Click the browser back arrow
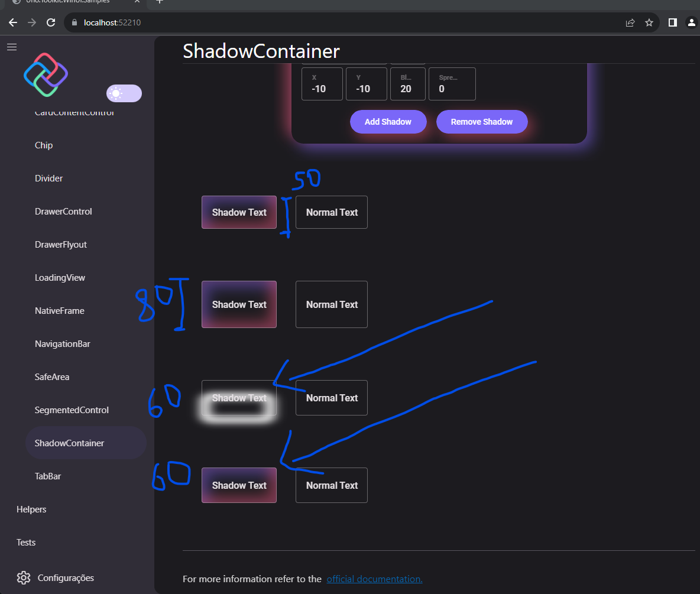This screenshot has width=700, height=594. (12, 22)
